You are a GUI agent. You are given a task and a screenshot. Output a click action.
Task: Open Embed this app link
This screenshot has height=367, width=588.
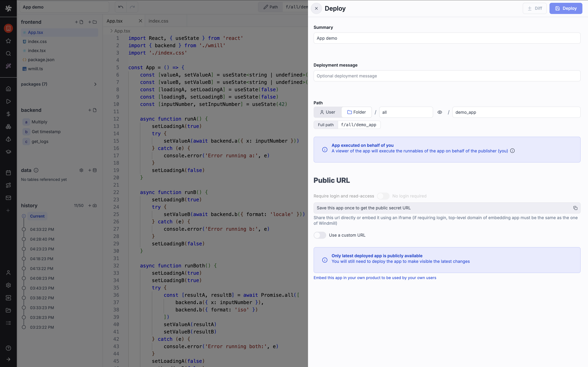tap(375, 278)
